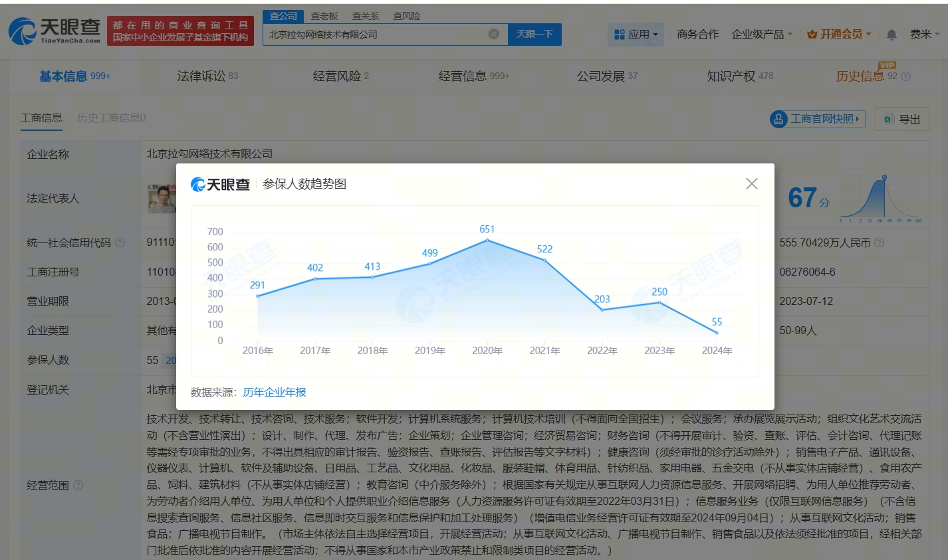Click the help icon beside 统一社会信用代码
This screenshot has height=560, width=948.
120,242
